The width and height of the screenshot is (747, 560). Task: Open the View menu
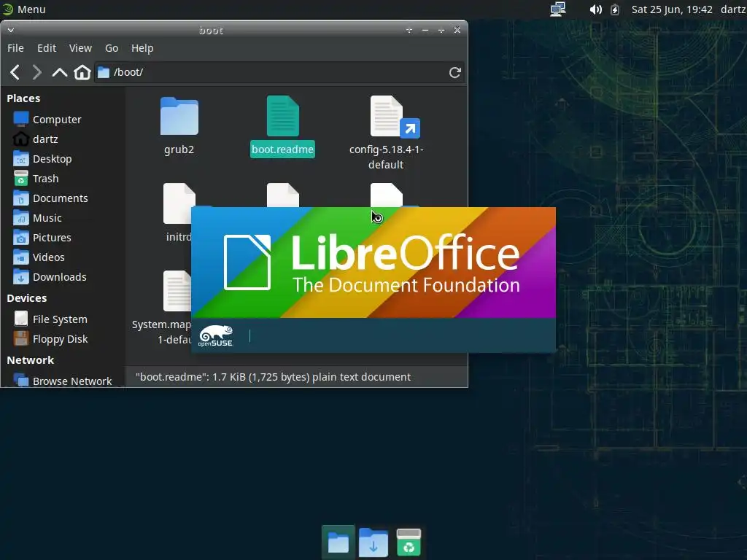point(80,48)
